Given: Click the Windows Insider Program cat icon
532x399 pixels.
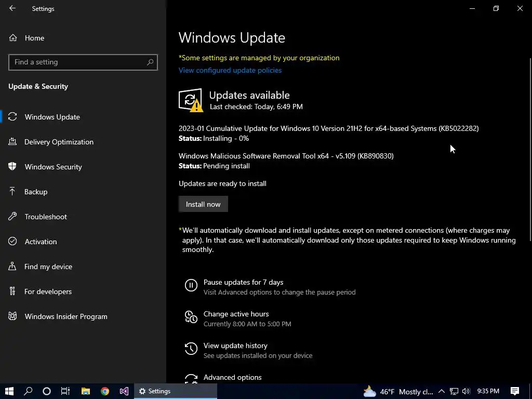Looking at the screenshot, I should [12, 316].
